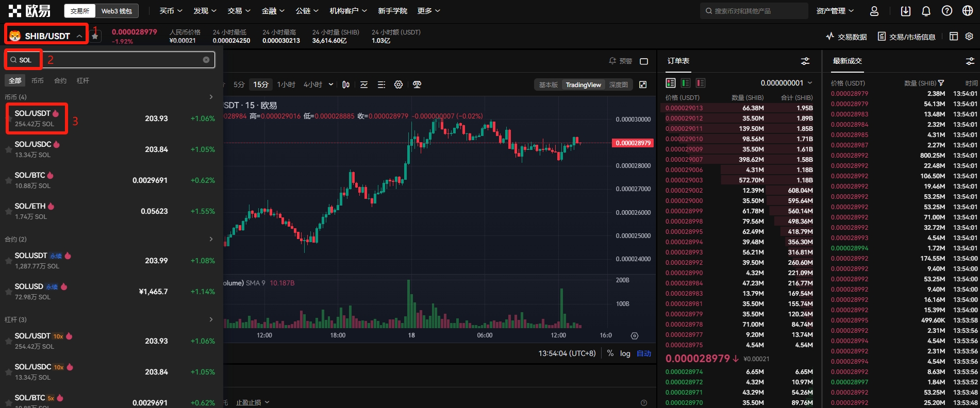The image size is (980, 408).
Task: Select the 4小时 chart interval
Action: (313, 84)
